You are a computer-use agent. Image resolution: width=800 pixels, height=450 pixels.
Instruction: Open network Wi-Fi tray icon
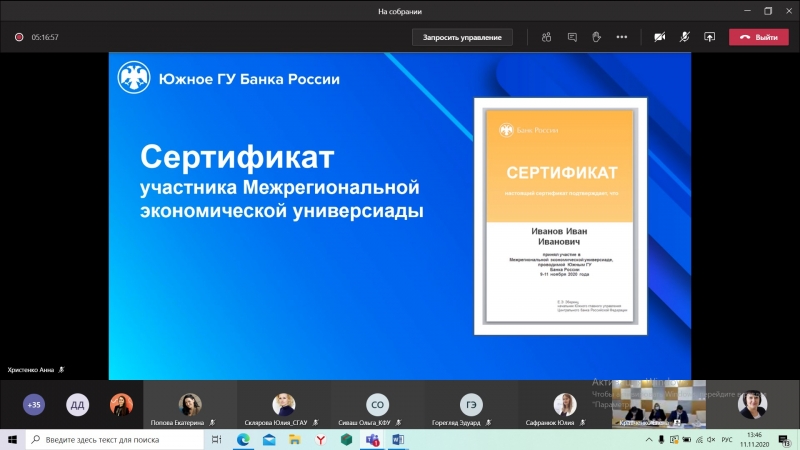pos(699,439)
